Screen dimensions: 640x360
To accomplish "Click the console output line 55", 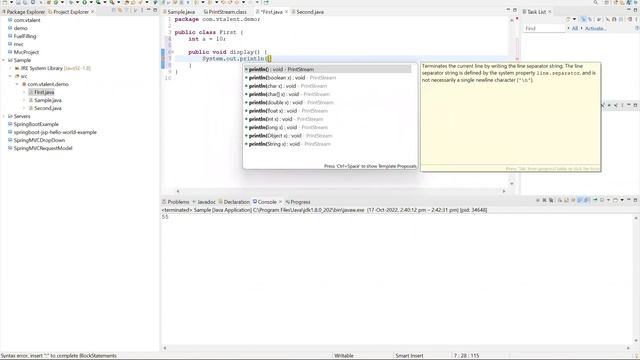I will (x=165, y=217).
